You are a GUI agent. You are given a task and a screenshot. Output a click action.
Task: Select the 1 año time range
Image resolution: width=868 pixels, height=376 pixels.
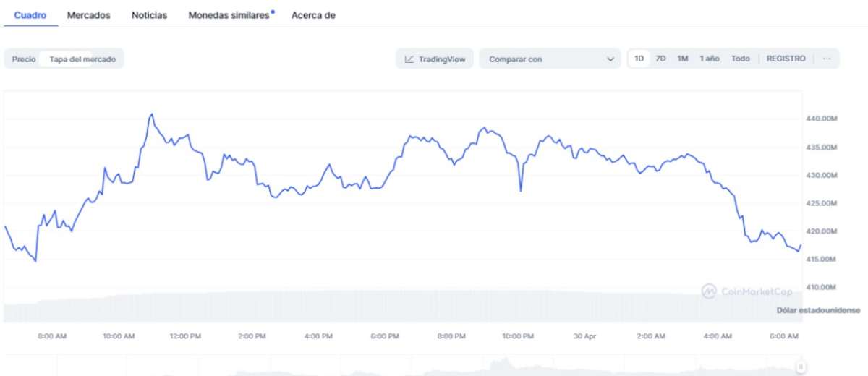709,59
